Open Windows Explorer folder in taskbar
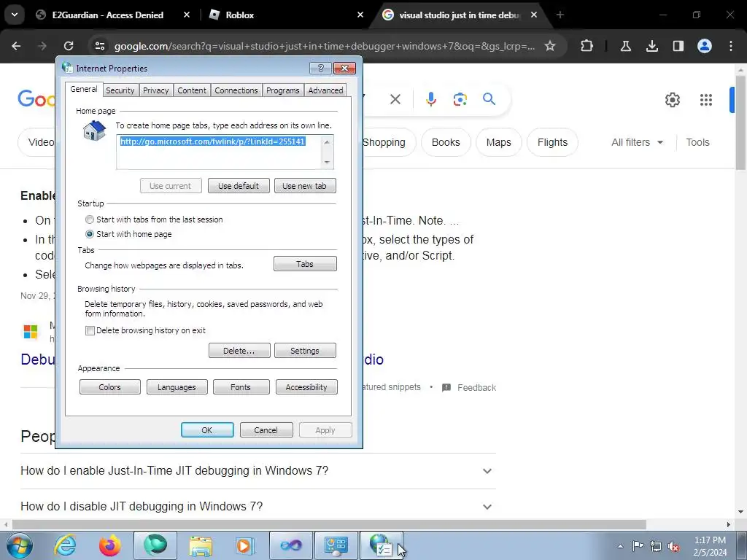The width and height of the screenshot is (747, 560). 201,545
